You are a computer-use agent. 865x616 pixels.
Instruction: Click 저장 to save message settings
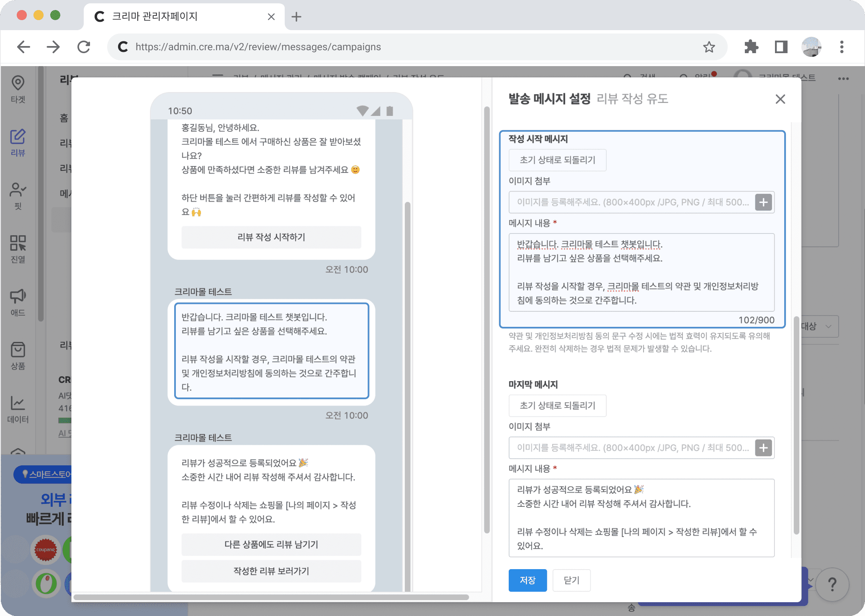point(528,580)
